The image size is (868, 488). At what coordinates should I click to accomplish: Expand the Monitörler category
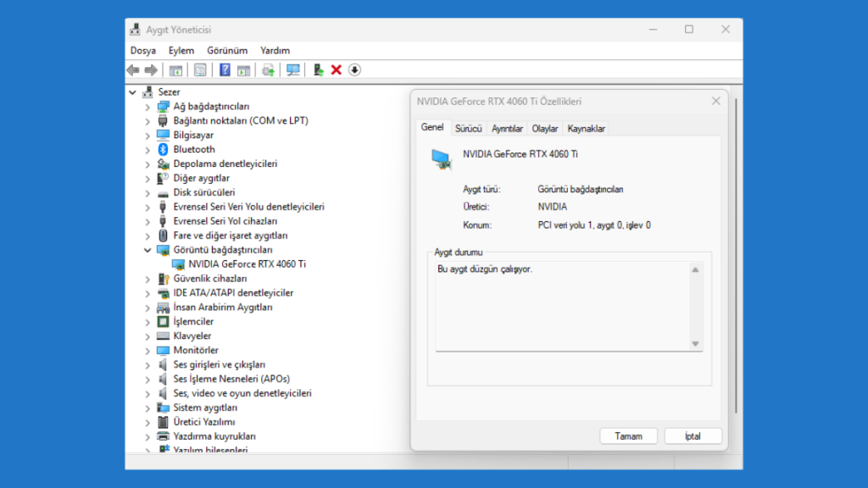coord(147,351)
